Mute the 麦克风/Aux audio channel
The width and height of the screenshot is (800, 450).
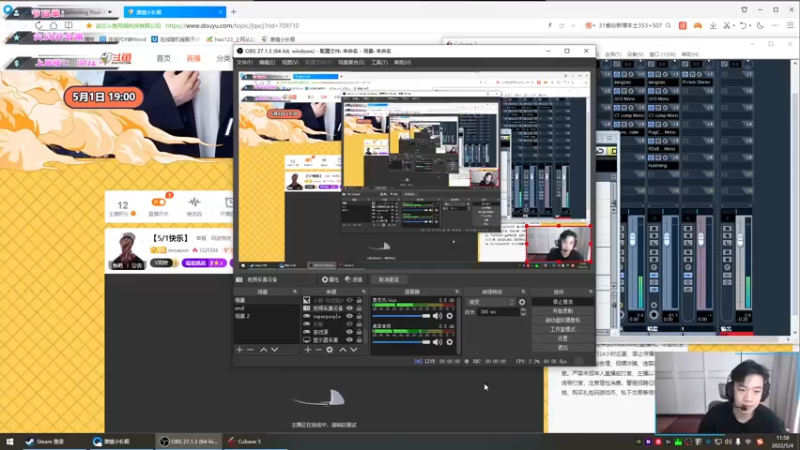point(438,316)
